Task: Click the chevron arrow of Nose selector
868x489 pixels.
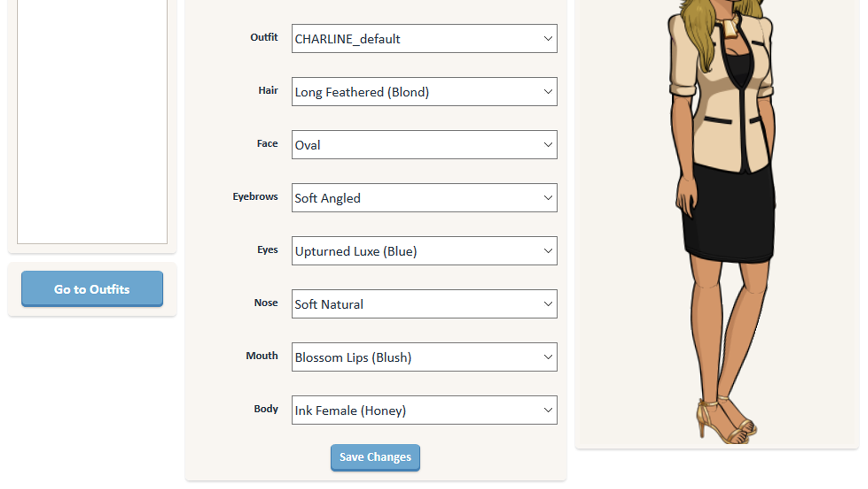Action: tap(548, 304)
